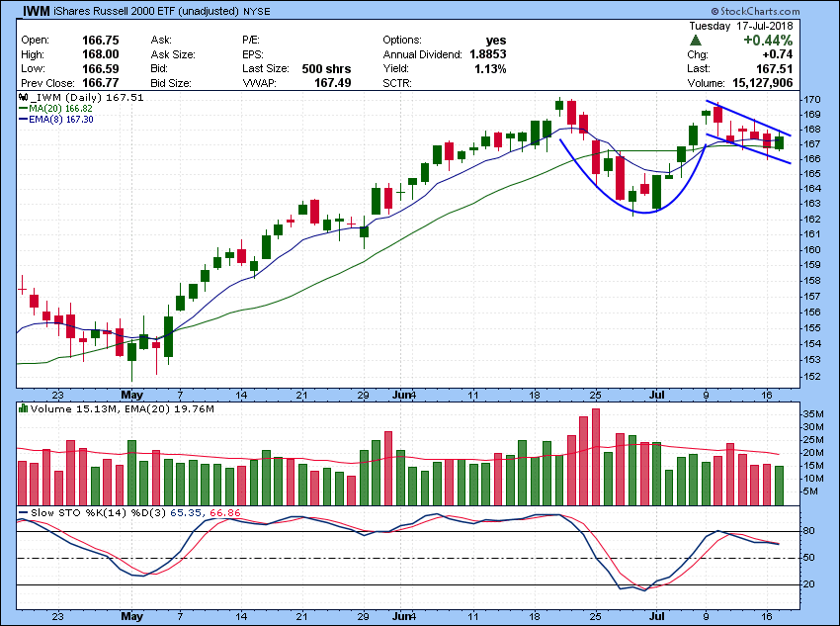The image size is (840, 626).
Task: Select the date Tuesday 17-Jul-2018
Action: pyautogui.click(x=741, y=26)
